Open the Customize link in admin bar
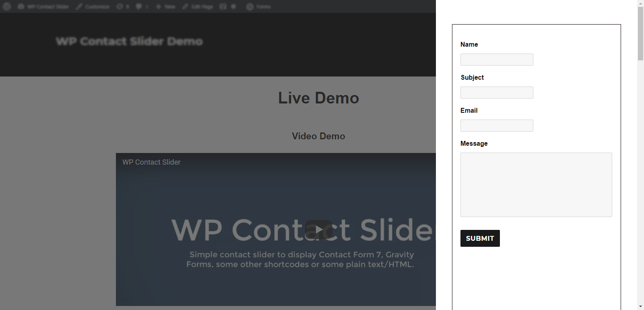 (93, 6)
